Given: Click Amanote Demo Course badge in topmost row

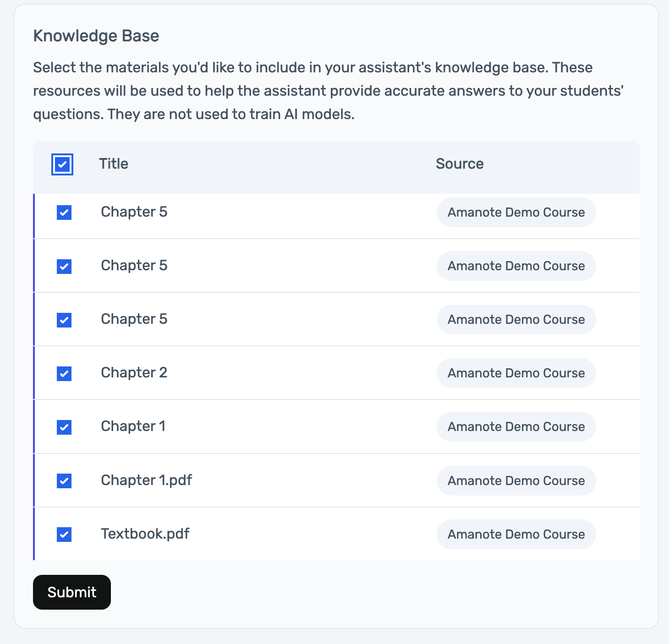Looking at the screenshot, I should (x=516, y=213).
